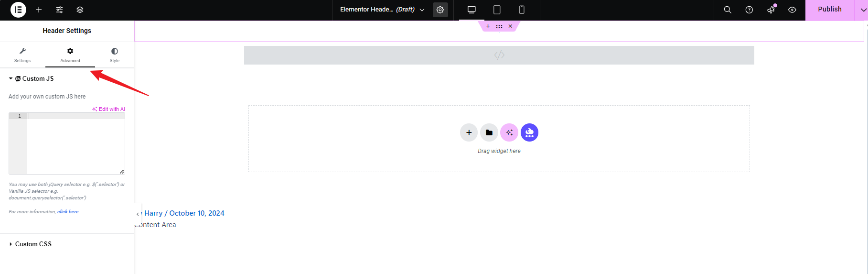Click the page settings gear icon
The image size is (868, 274).
point(440,10)
